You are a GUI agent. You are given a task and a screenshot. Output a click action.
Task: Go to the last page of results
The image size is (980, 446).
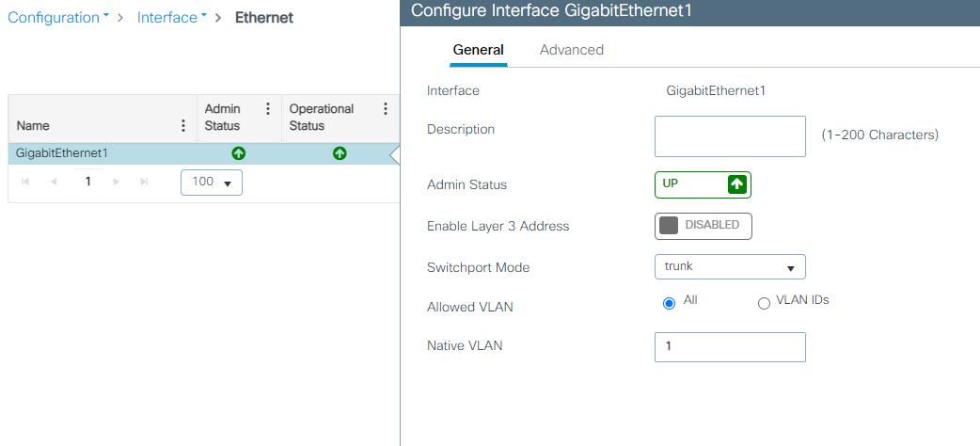(x=144, y=182)
